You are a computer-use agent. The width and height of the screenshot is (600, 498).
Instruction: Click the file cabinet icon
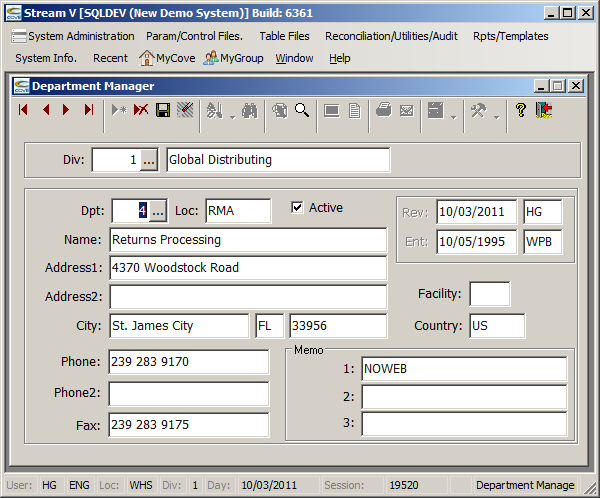pyautogui.click(x=435, y=110)
